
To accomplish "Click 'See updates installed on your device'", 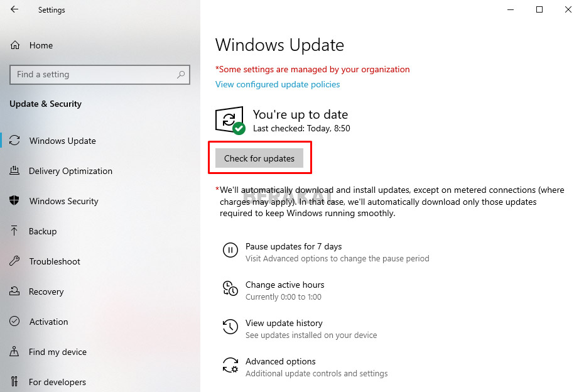I will 311,335.
